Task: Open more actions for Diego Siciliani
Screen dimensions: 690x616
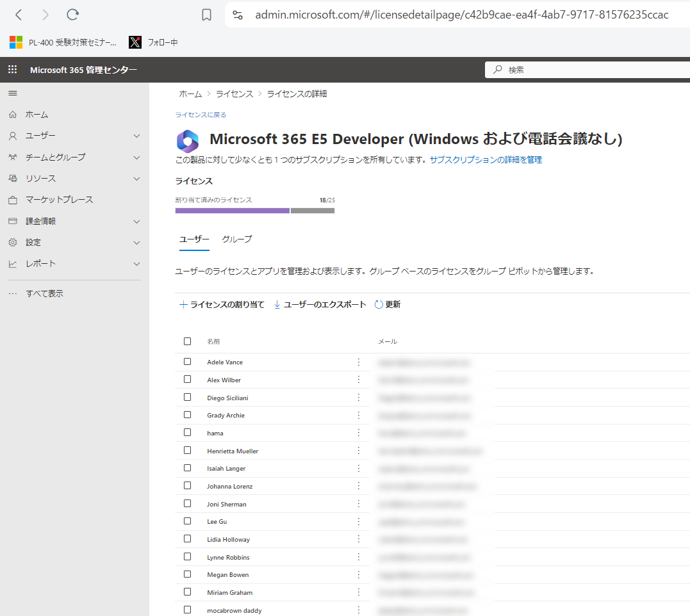Action: coord(359,398)
